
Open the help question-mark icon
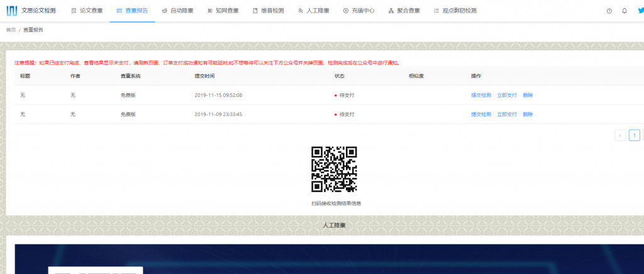(609, 11)
